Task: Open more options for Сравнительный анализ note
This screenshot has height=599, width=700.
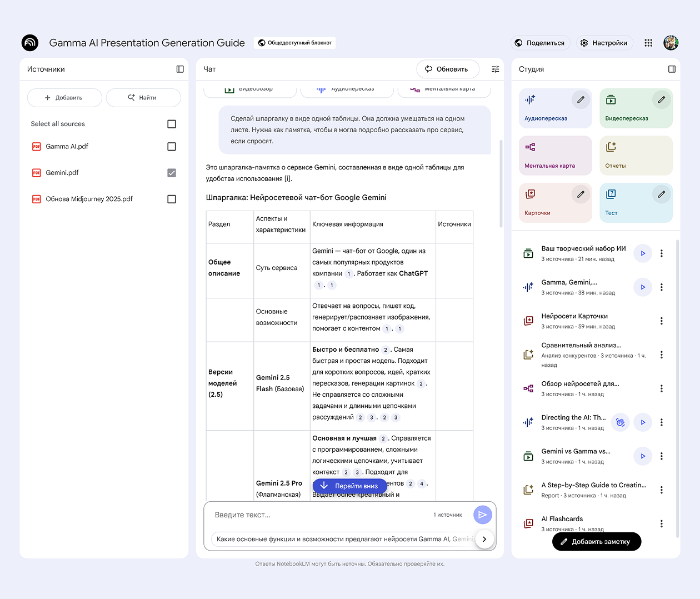Action: (661, 355)
